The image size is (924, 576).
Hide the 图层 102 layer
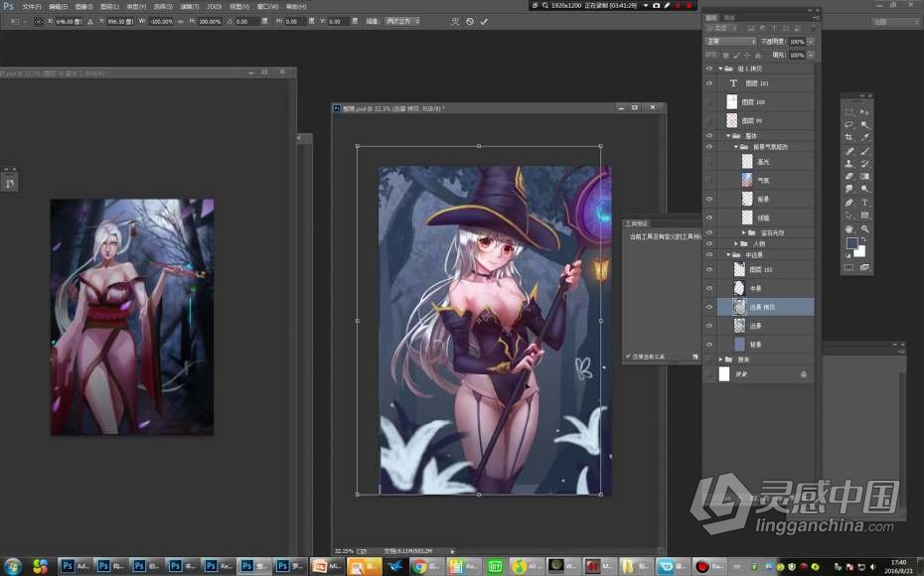pos(709,270)
